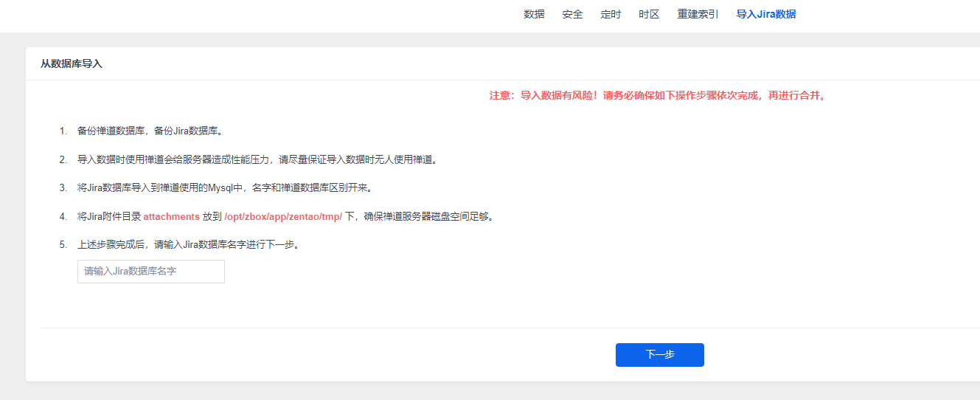Screen dimensions: 980x400
Task: Click step 1 text 备份禅道数据库
Action: 150,131
